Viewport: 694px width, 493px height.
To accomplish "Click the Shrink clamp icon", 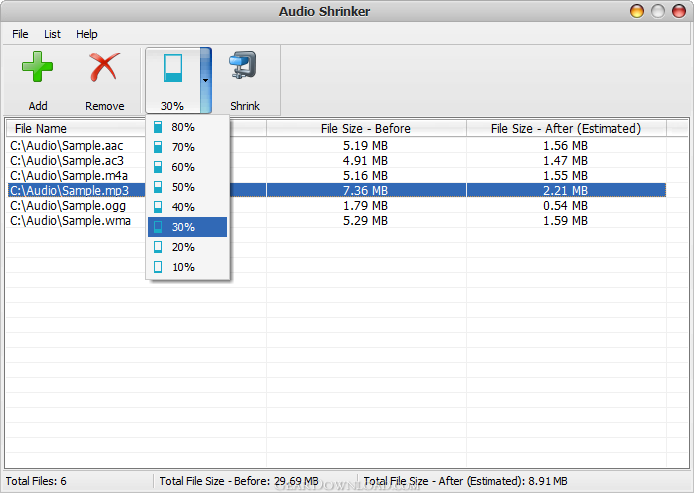I will point(244,65).
